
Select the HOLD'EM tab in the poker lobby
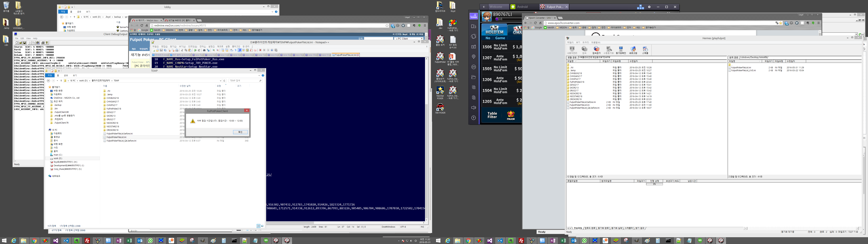click(x=494, y=30)
